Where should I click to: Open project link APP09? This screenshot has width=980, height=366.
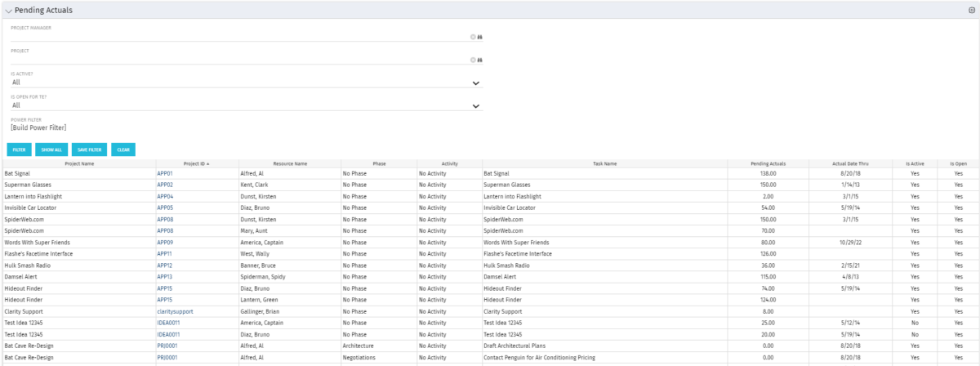[x=165, y=243]
